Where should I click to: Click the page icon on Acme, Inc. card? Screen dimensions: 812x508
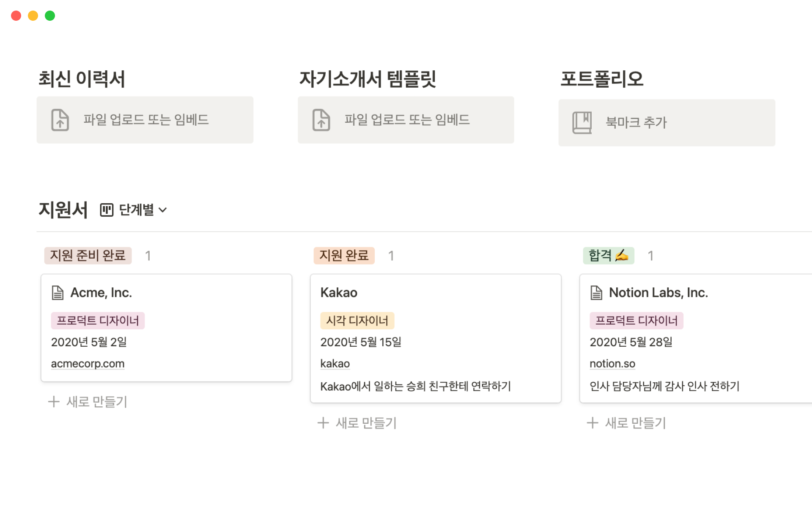pyautogui.click(x=58, y=293)
